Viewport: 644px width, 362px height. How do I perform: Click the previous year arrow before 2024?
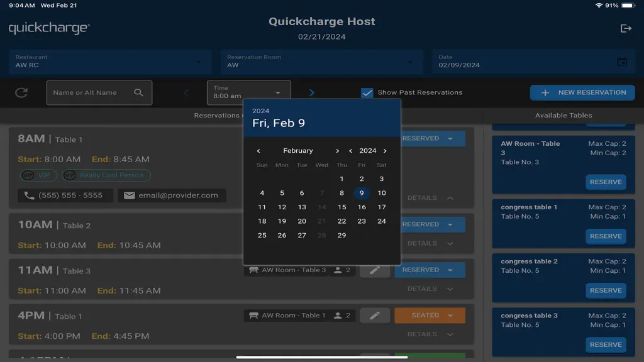click(x=350, y=151)
